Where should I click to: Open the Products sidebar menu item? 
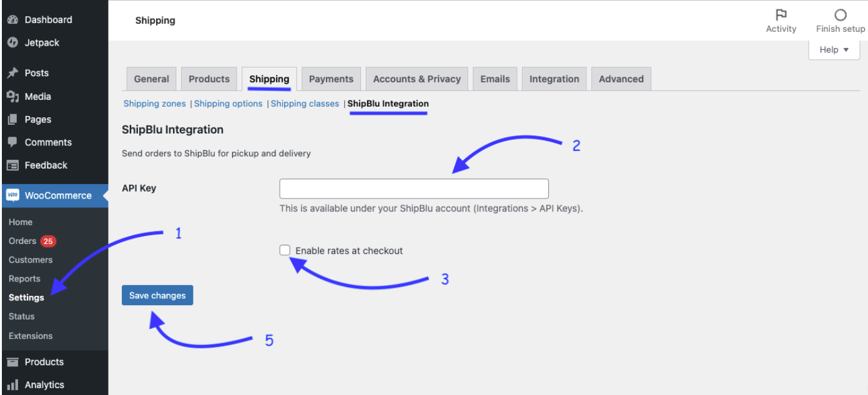(54, 362)
